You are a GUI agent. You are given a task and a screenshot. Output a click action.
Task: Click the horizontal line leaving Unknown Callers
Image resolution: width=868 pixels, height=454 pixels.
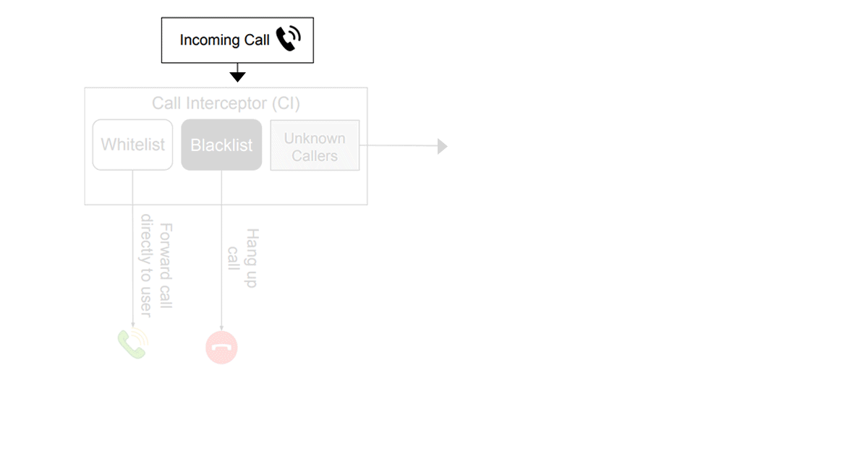coord(398,146)
